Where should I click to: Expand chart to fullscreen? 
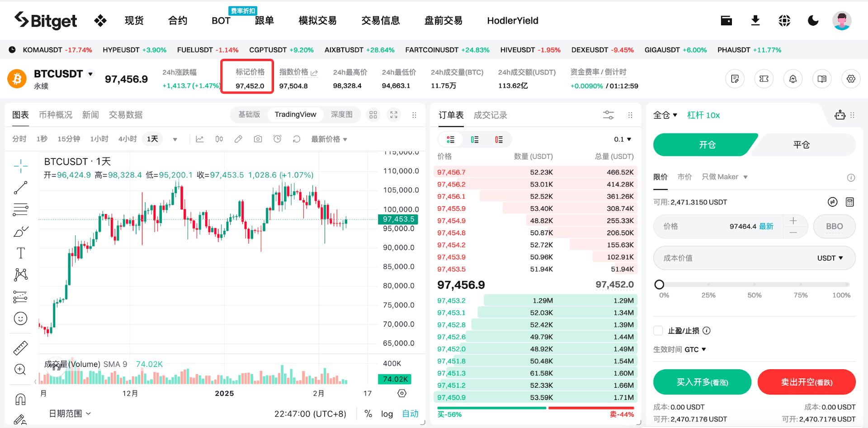(x=394, y=115)
